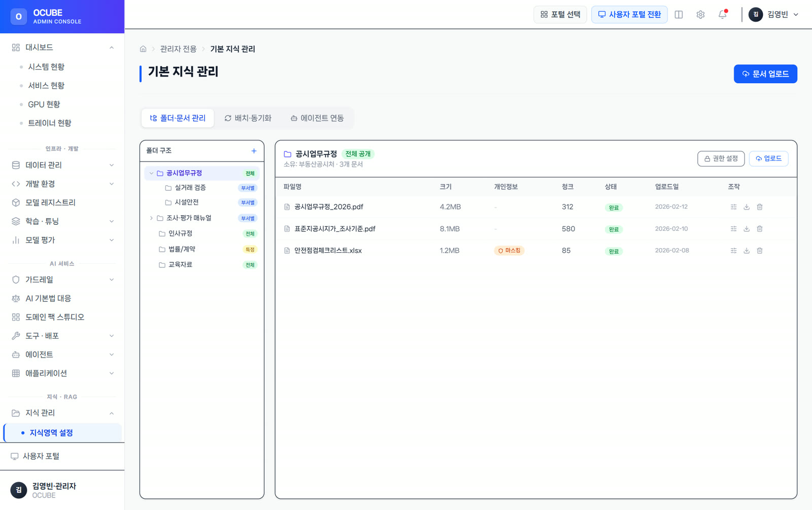812x510 pixels.
Task: Go to home via breadcrumb house icon
Action: point(143,49)
